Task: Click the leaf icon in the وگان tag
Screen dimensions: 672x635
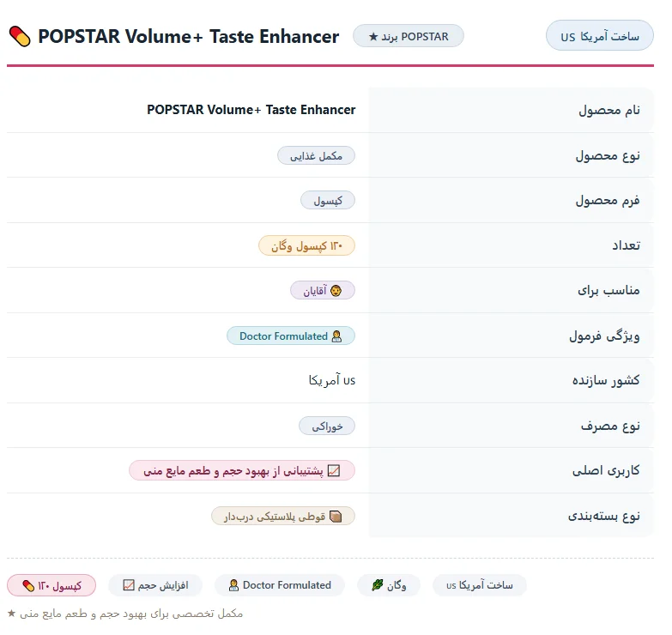Action: (377, 585)
